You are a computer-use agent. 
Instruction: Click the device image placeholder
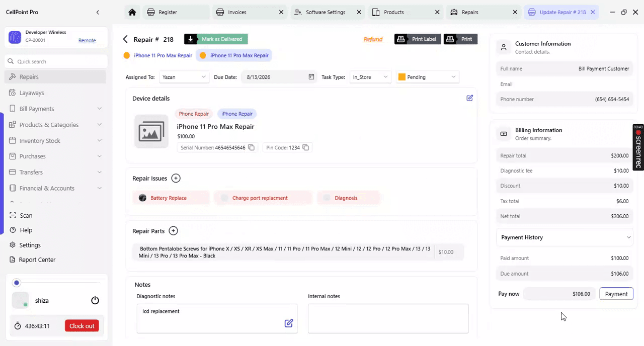pyautogui.click(x=151, y=132)
